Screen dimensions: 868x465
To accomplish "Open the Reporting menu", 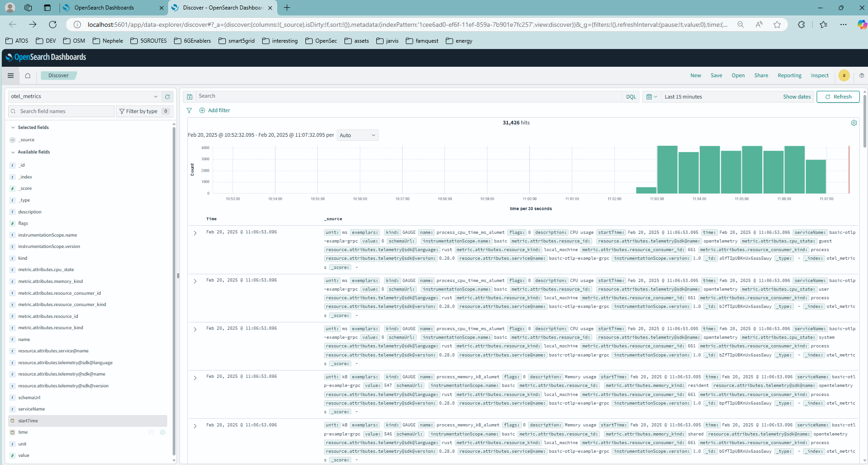I will click(789, 76).
